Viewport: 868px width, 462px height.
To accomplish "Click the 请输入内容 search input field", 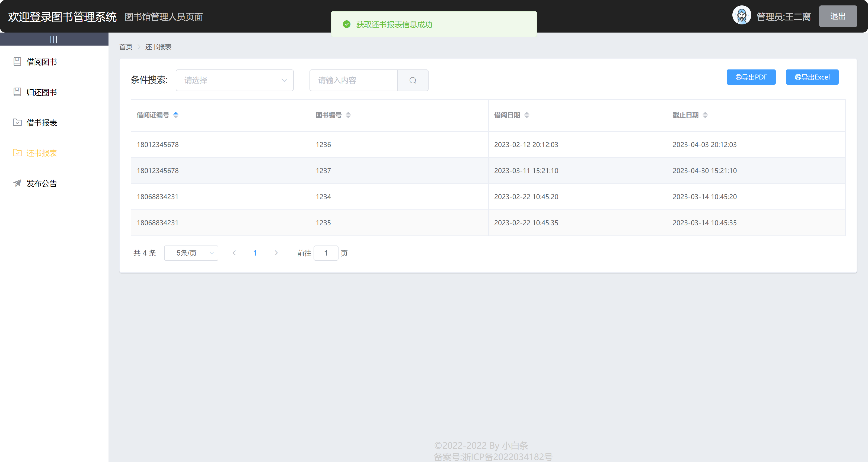I will click(x=353, y=80).
